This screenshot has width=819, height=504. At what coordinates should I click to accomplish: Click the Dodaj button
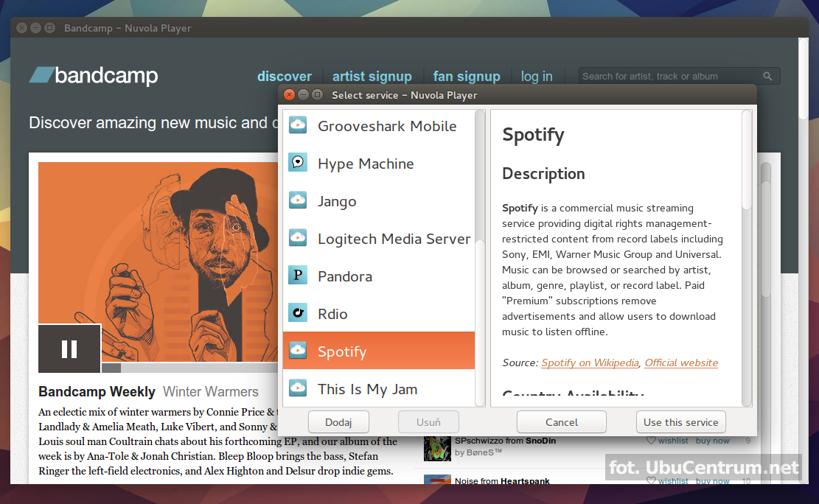click(x=338, y=422)
